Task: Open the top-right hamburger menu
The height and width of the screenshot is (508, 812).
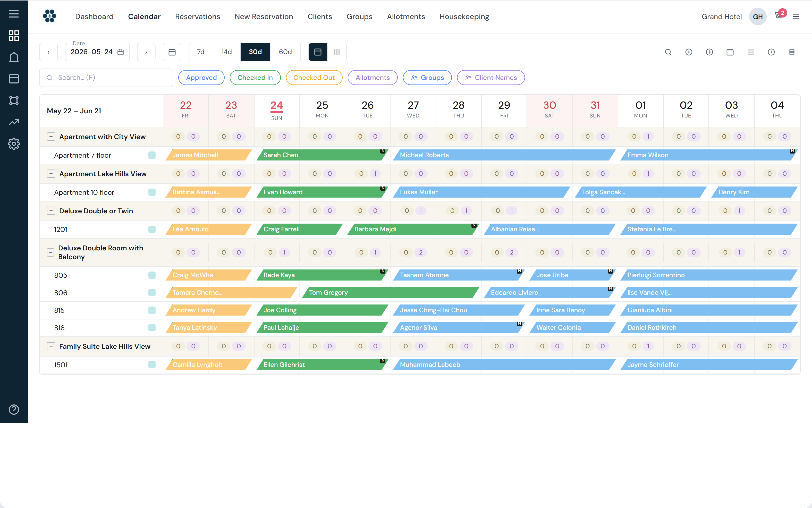Action: coord(796,16)
